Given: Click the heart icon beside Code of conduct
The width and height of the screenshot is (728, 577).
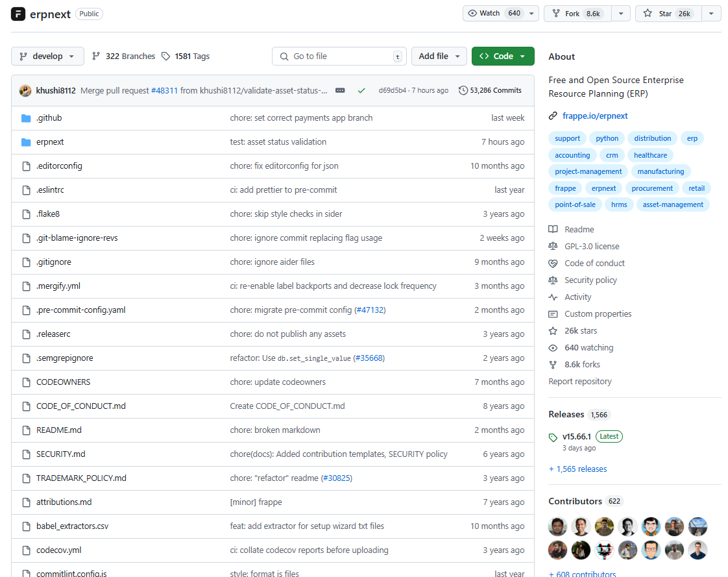Looking at the screenshot, I should point(553,264).
